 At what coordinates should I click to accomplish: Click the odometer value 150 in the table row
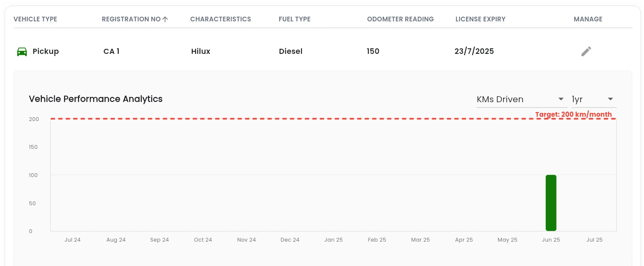[x=373, y=51]
